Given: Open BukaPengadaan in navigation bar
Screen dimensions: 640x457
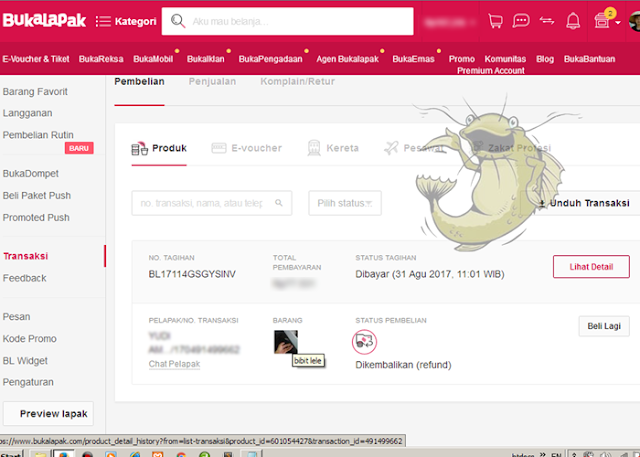Looking at the screenshot, I should 271,59.
